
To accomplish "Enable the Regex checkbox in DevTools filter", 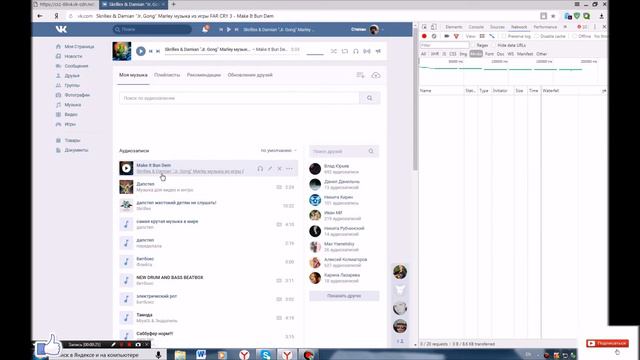I will click(473, 45).
